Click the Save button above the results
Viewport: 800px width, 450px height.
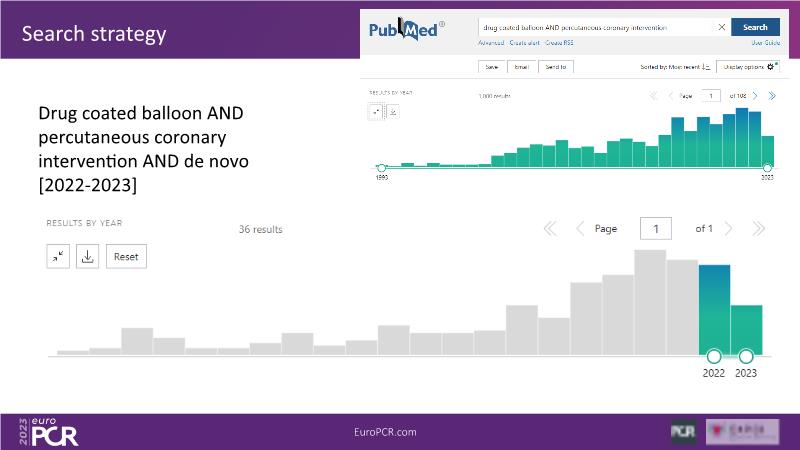pos(493,67)
